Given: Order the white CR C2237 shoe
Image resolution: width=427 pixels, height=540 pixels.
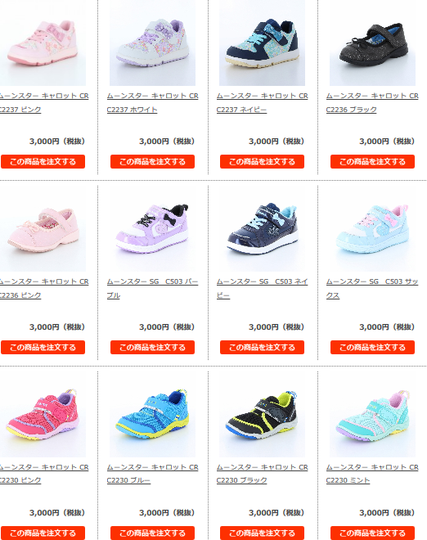Looking at the screenshot, I should point(153,162).
